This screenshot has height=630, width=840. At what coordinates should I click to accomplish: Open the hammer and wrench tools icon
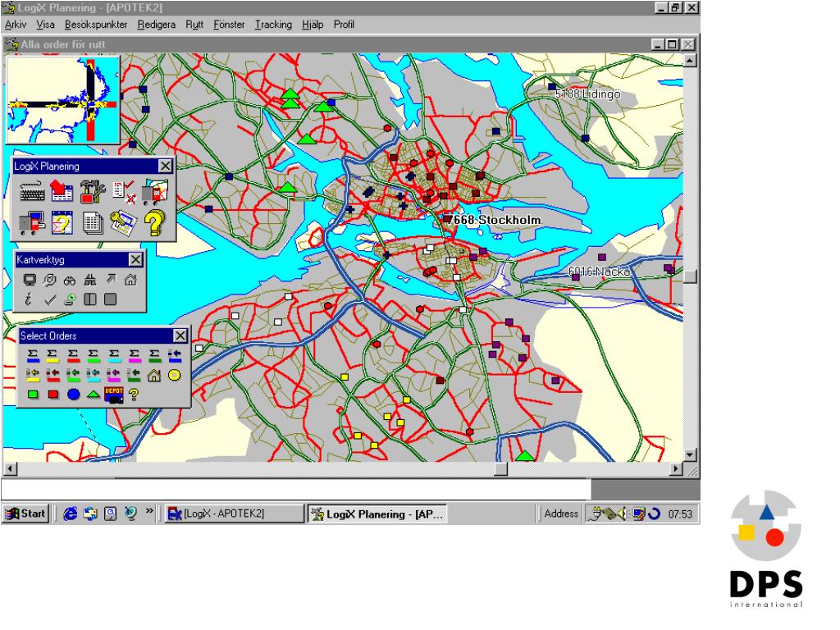point(93,192)
